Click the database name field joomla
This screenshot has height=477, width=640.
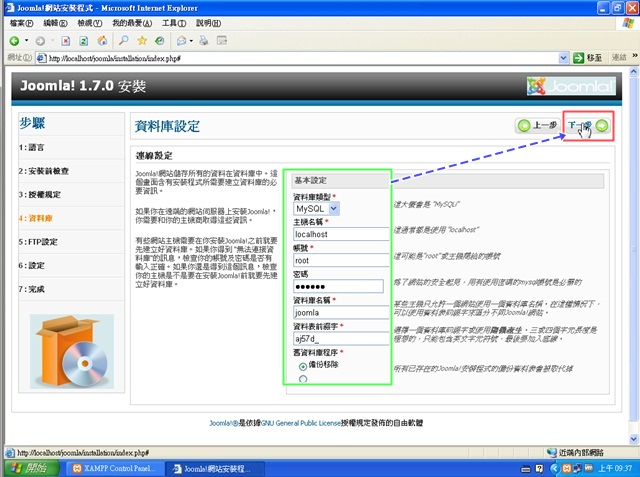point(341,313)
